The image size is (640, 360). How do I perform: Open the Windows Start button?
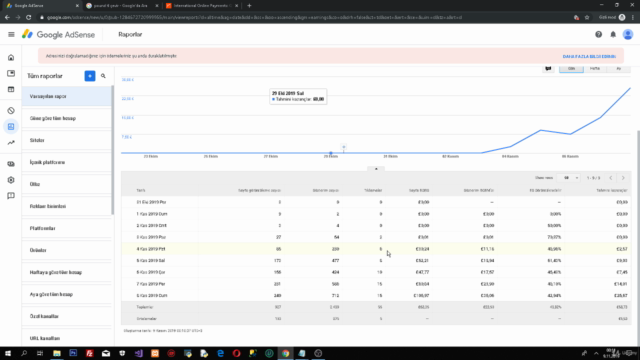[x=8, y=353]
